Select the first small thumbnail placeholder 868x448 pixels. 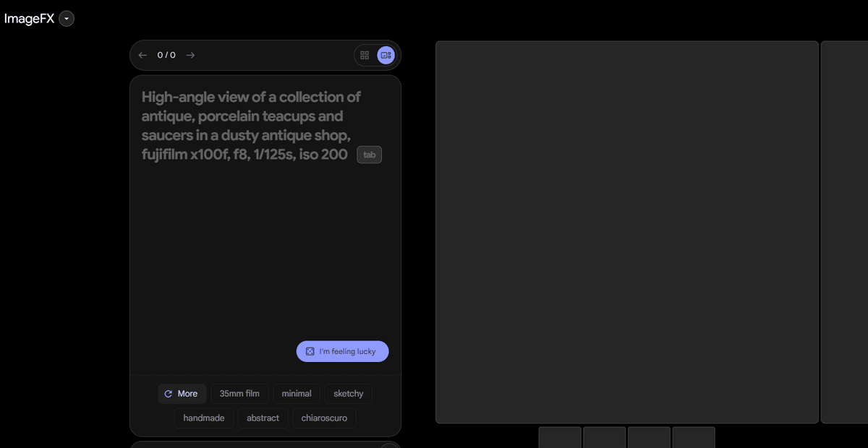[560, 437]
